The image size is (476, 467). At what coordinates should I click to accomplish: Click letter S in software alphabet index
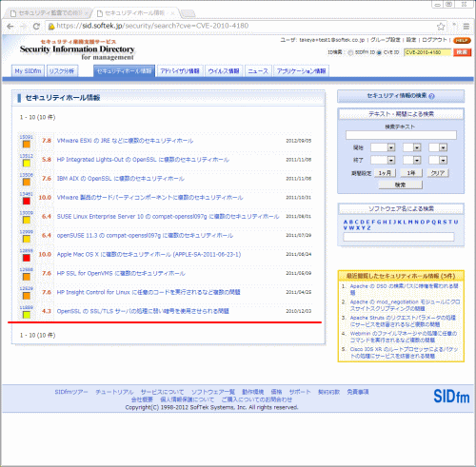pos(445,222)
